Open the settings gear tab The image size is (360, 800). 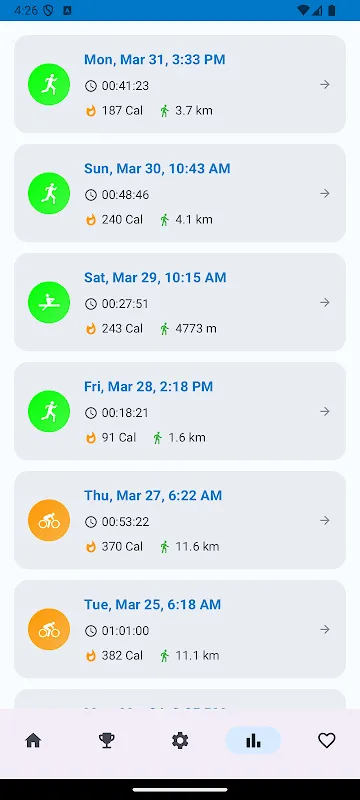tap(180, 740)
